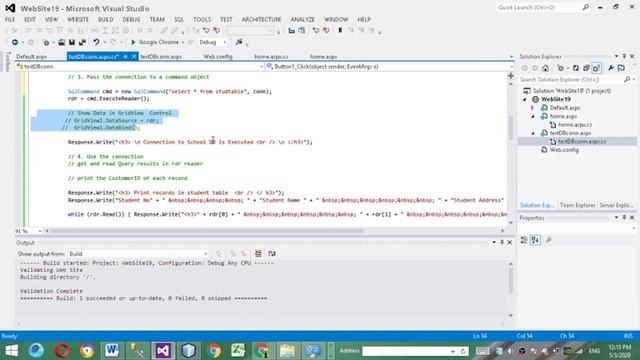This screenshot has width=640, height=360.
Task: Open Properties wrench icon in Solution Explorer
Action: (611, 68)
